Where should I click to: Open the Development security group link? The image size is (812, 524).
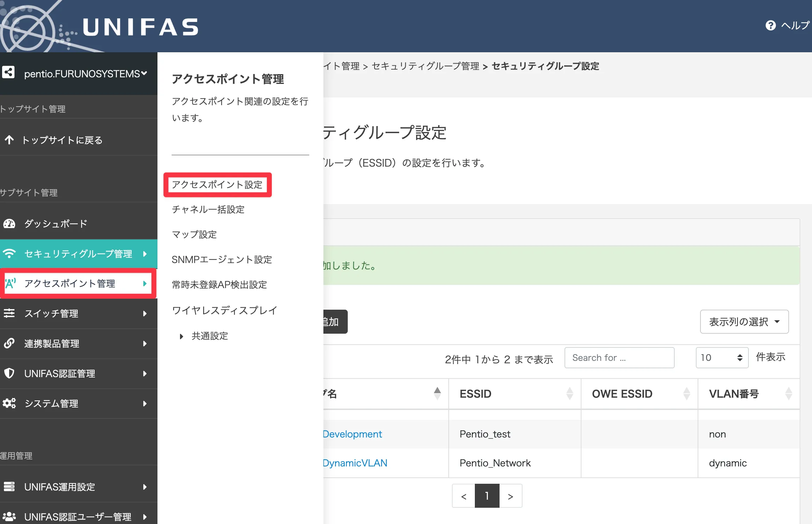point(352,434)
